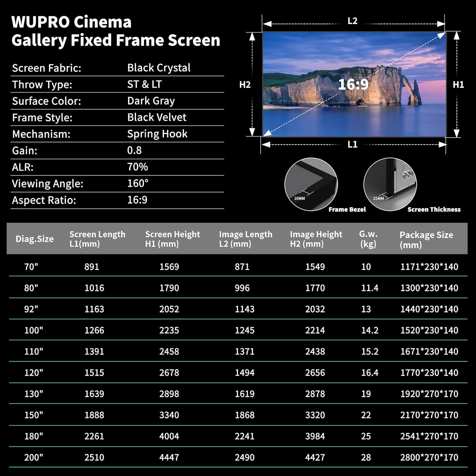Expand the Package Size column header

427,240
